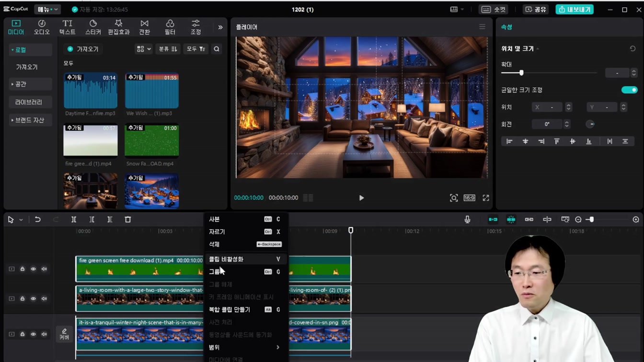Open 범위 submenu in context menu
This screenshot has height=362, width=644.
[245, 347]
